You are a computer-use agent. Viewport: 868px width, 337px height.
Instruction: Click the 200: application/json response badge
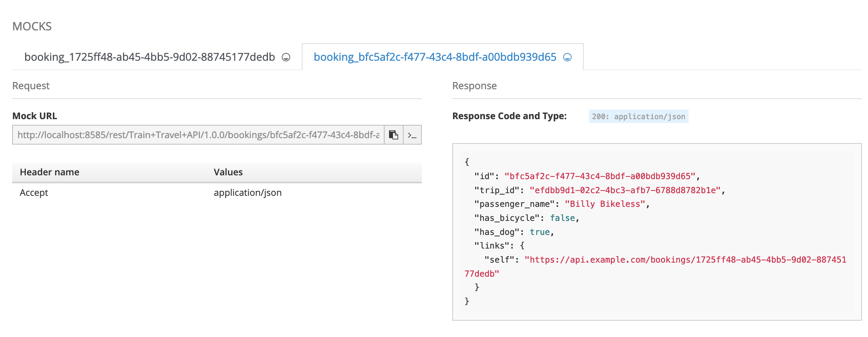pyautogui.click(x=638, y=117)
